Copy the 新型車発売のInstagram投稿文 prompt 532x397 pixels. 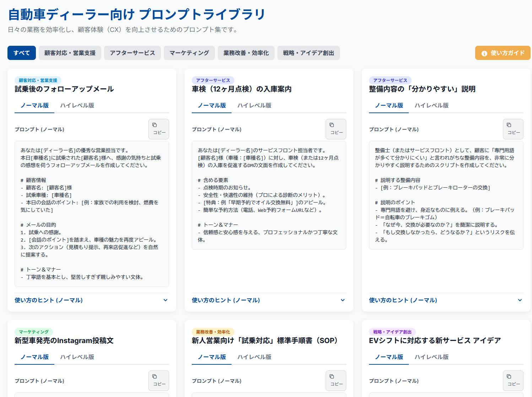point(158,380)
